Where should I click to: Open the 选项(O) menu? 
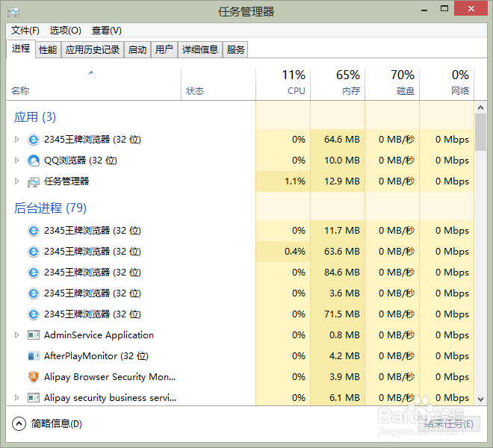66,31
